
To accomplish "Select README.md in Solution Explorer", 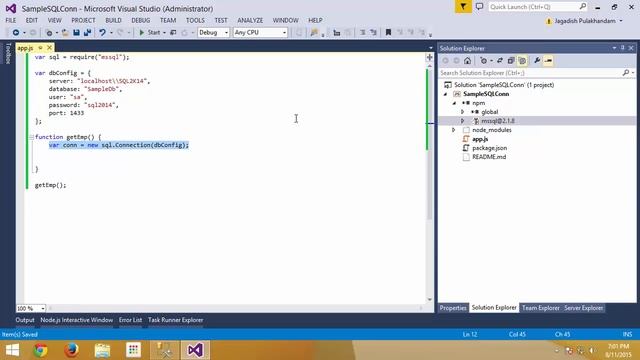I will (x=489, y=157).
